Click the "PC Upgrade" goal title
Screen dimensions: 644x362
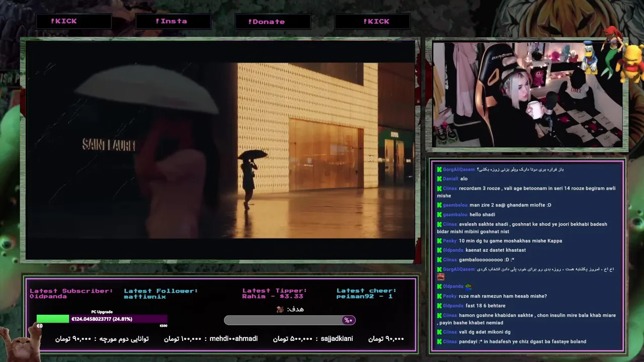click(x=102, y=312)
